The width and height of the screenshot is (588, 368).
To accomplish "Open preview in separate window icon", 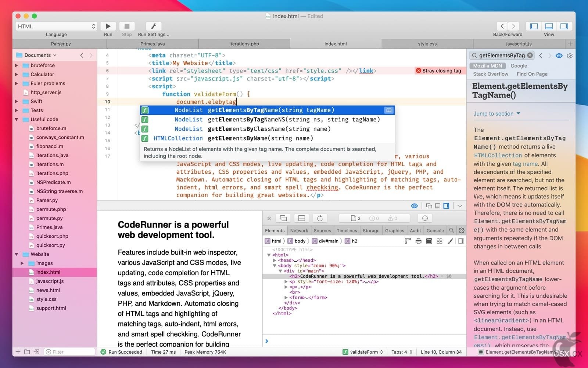I will 429,206.
